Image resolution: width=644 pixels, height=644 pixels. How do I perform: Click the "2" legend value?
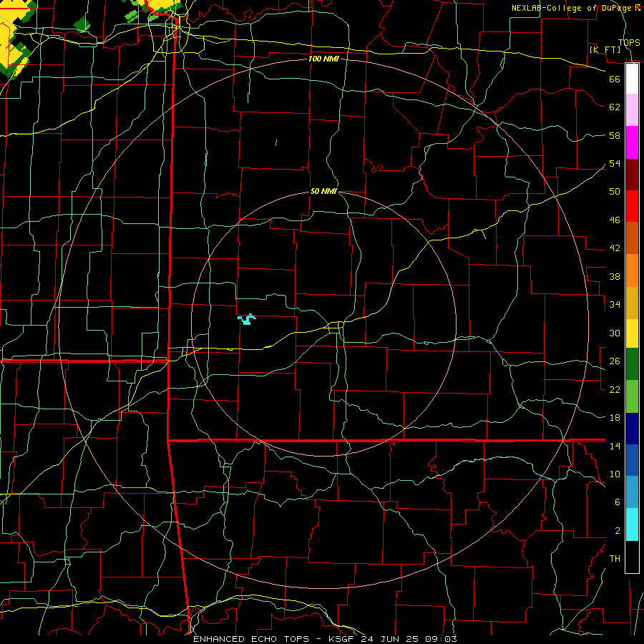click(618, 531)
